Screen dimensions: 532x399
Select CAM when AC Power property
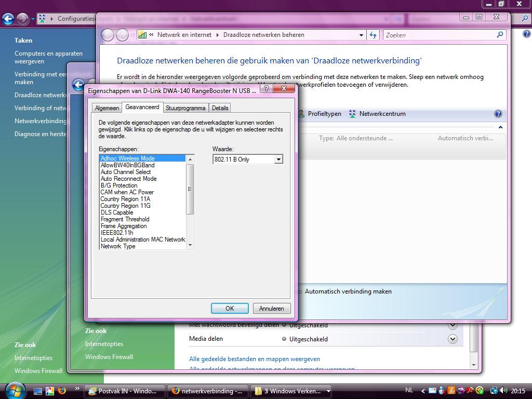click(142, 192)
